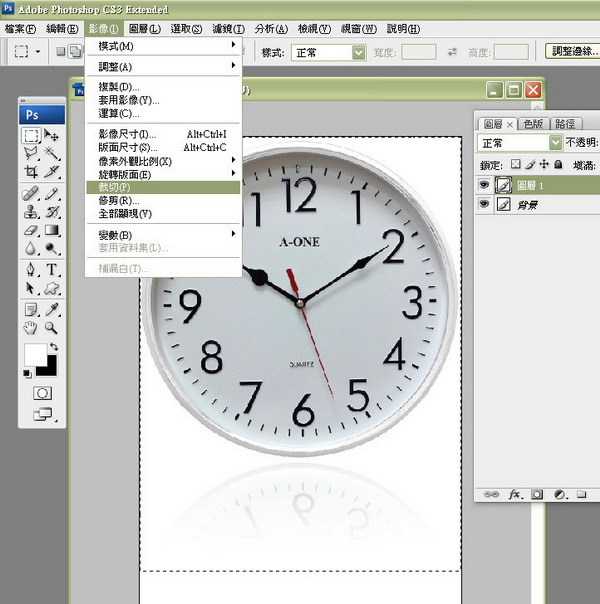Expand the 模式(M) submenu
The image size is (600, 604).
coord(164,46)
